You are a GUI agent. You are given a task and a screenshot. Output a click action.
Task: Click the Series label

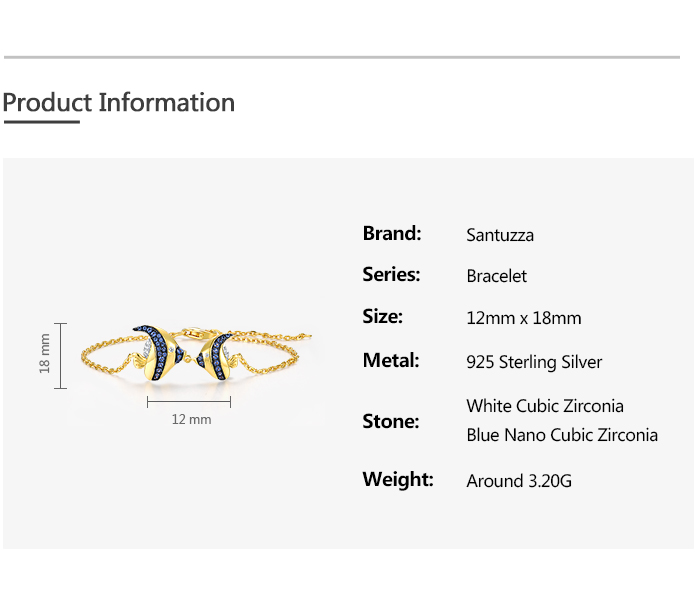point(391,275)
